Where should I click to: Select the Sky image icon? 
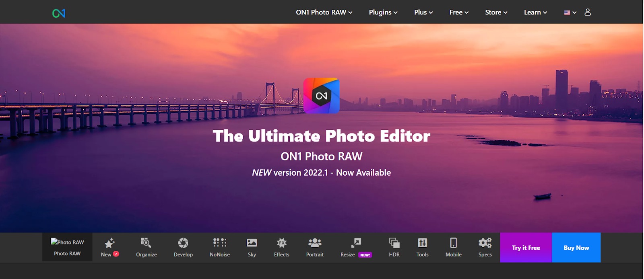(x=252, y=242)
